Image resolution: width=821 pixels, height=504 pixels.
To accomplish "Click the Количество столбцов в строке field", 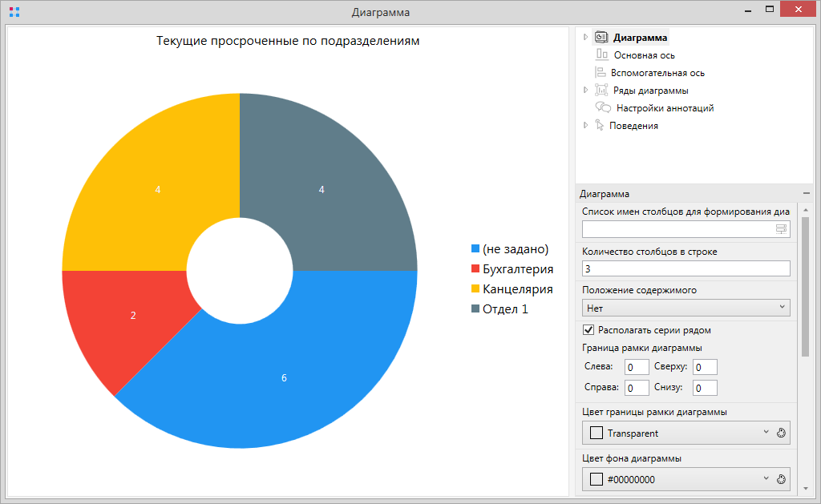I will pyautogui.click(x=686, y=268).
